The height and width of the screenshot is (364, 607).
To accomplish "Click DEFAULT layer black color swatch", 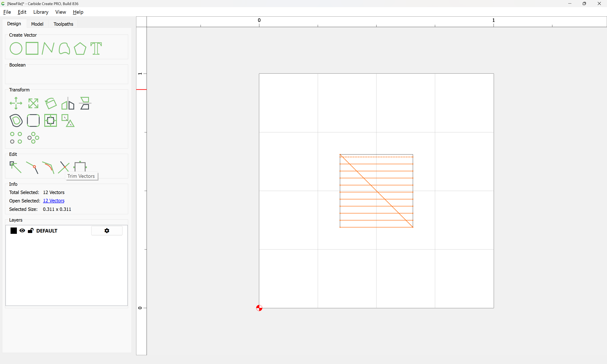I will [14, 231].
